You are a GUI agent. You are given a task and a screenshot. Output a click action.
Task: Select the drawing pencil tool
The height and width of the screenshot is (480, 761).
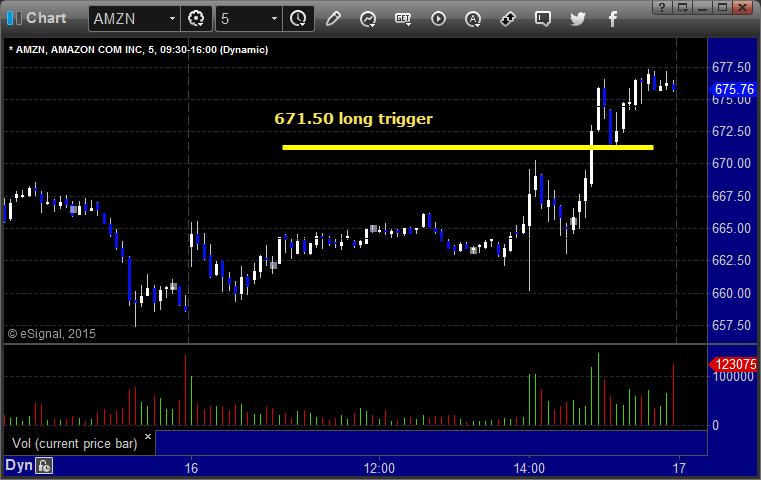tap(333, 19)
